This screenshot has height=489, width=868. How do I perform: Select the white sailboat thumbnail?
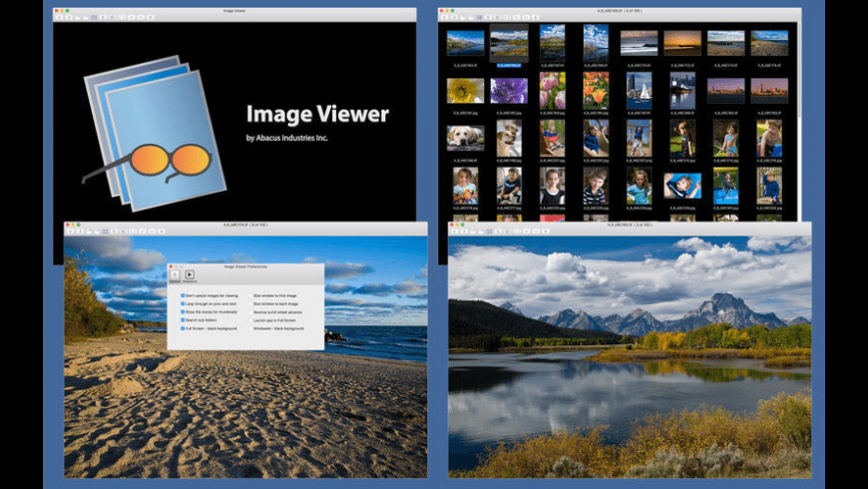(x=639, y=90)
